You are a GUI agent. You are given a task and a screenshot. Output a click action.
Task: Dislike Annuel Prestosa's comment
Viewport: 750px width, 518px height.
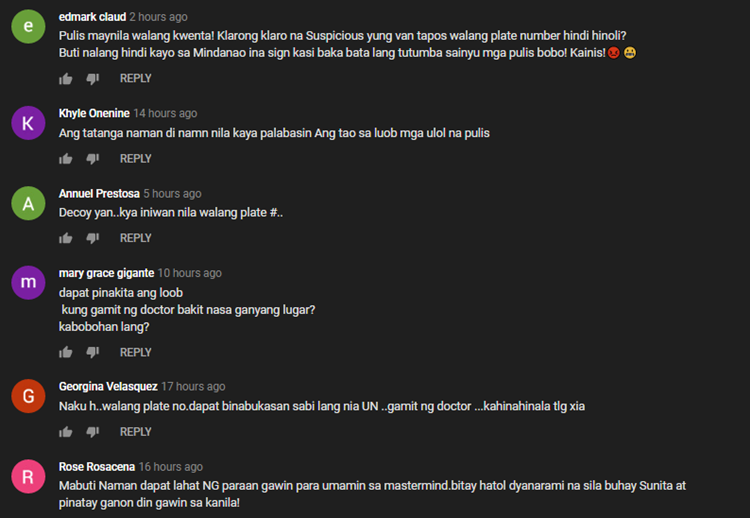click(93, 238)
